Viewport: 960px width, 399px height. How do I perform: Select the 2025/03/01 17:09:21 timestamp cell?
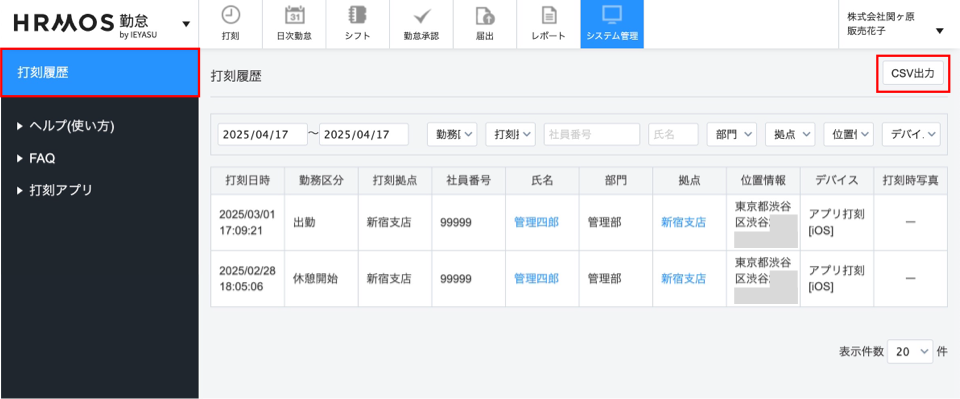point(247,223)
